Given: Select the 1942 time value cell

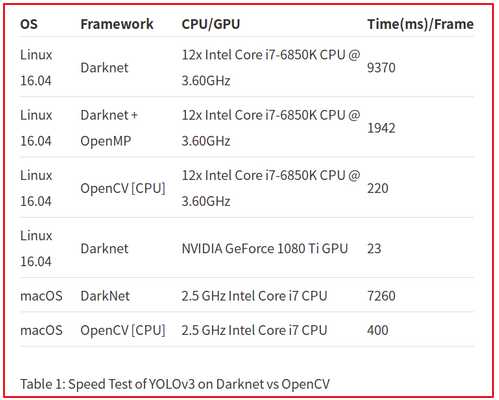Looking at the screenshot, I should coord(381,128).
